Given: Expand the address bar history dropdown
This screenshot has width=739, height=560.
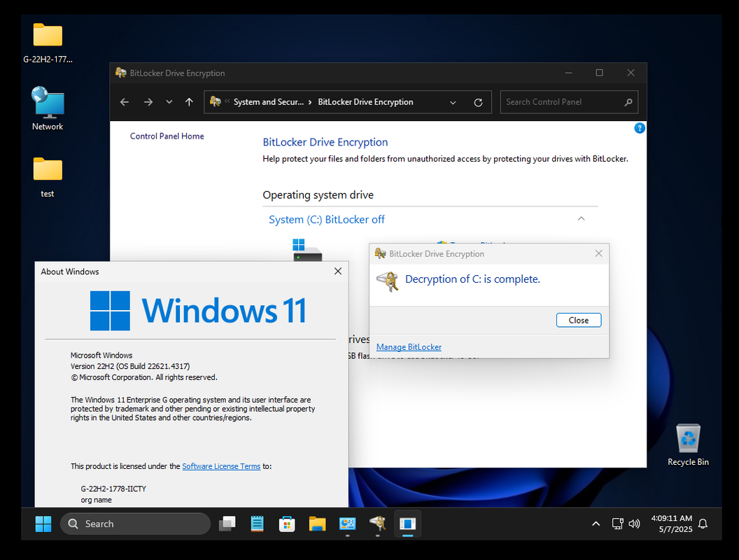Looking at the screenshot, I should click(453, 102).
